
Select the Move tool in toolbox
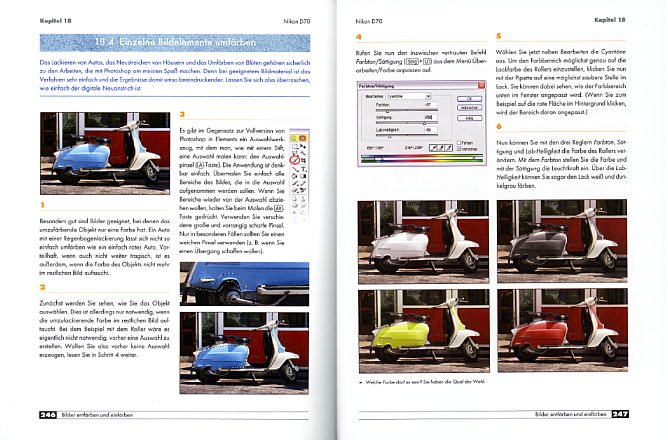(x=303, y=147)
